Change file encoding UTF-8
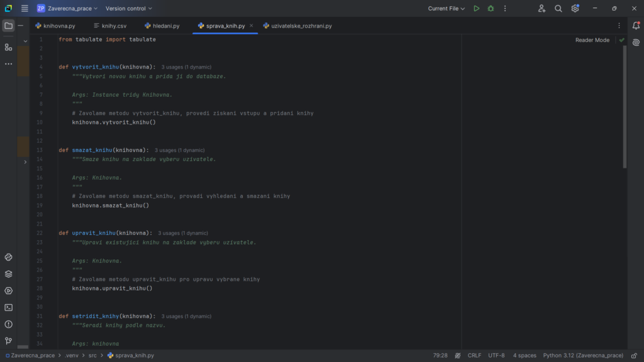The image size is (644, 362). (x=496, y=356)
